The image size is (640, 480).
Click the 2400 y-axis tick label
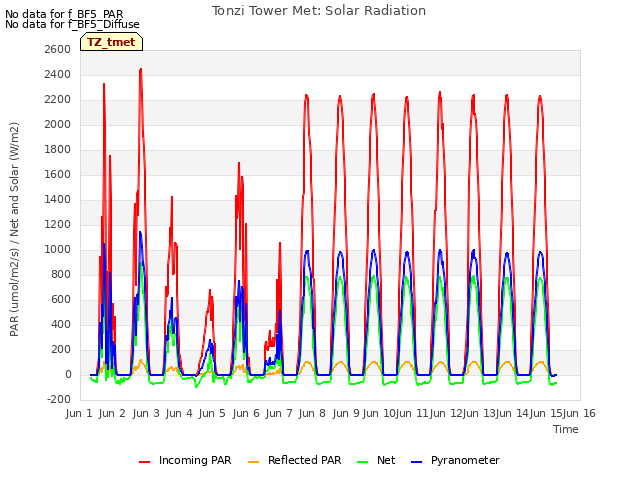[x=58, y=74]
